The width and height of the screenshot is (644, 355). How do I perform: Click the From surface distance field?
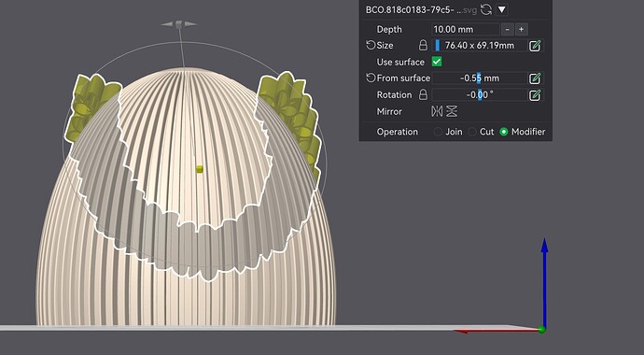click(x=480, y=78)
